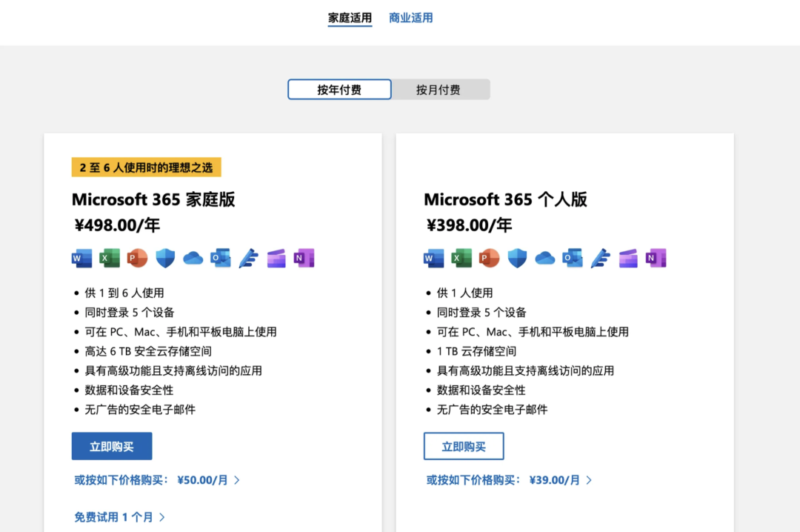Switch to the 商业适用 tab

[410, 18]
